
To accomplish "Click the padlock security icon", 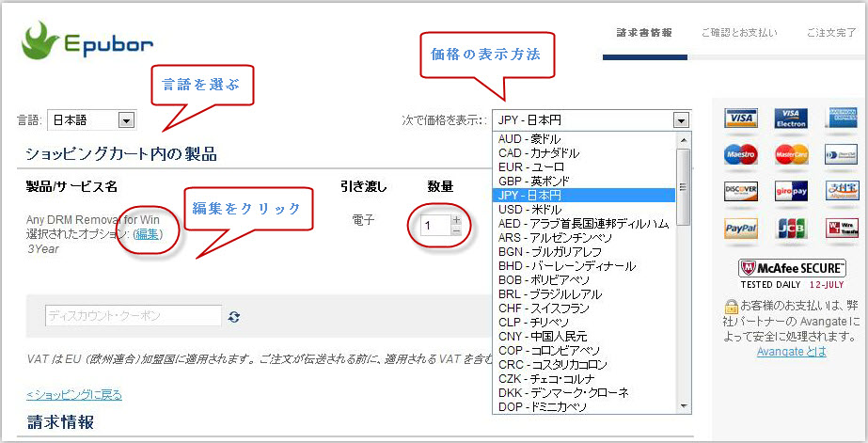I will click(x=732, y=307).
